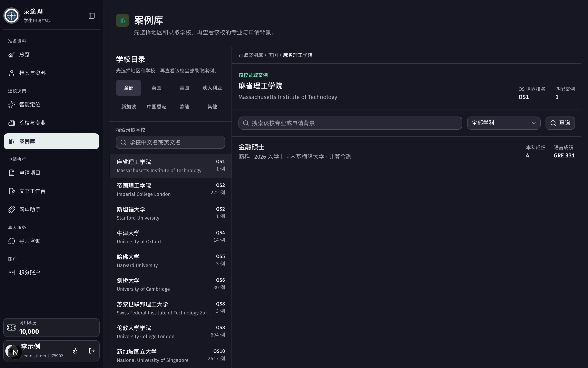This screenshot has height=368, width=588.
Task: Select 剑桥大学 school row
Action: click(170, 285)
